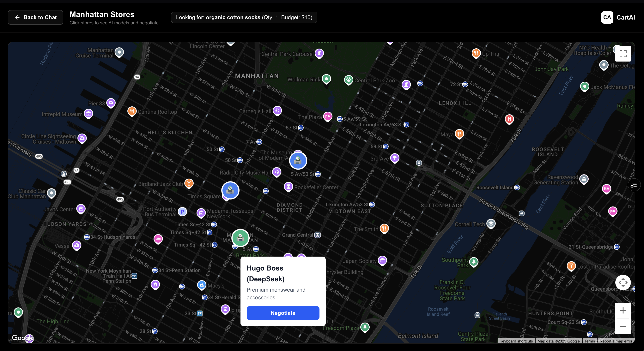Zoom in the map with plus button
Screen dimensions: 644x351
623,311
